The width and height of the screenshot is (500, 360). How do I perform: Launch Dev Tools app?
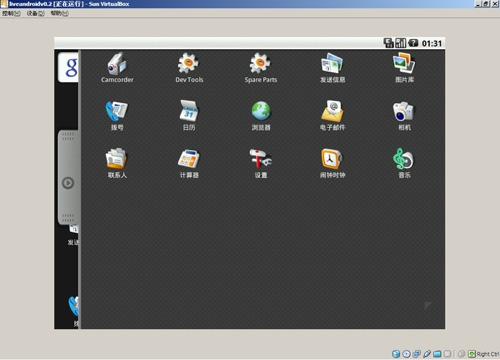point(189,68)
